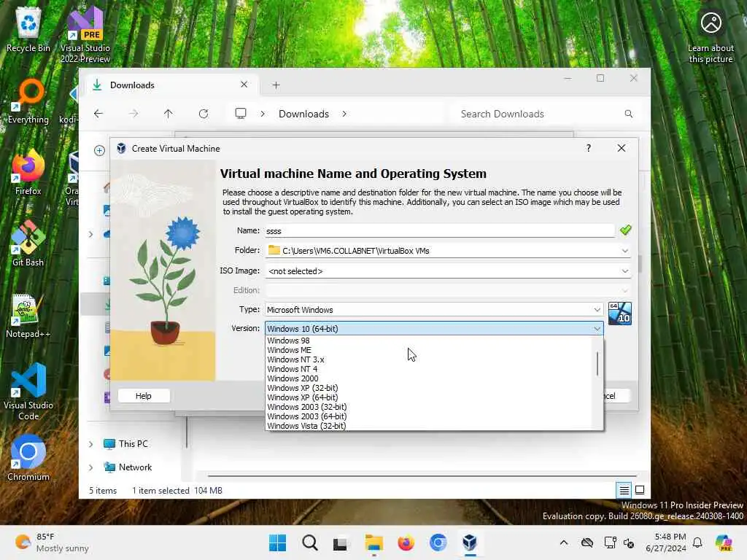Select This PC in navigation pane

coord(125,444)
